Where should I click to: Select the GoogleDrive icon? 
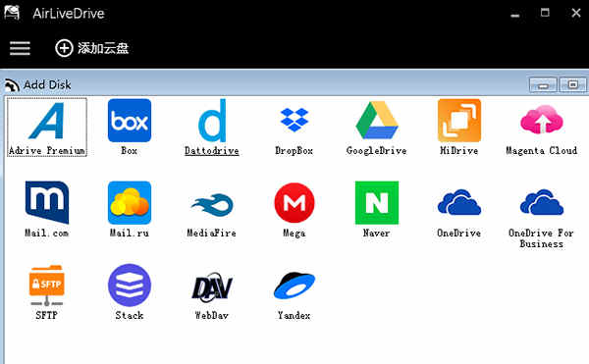tap(376, 121)
